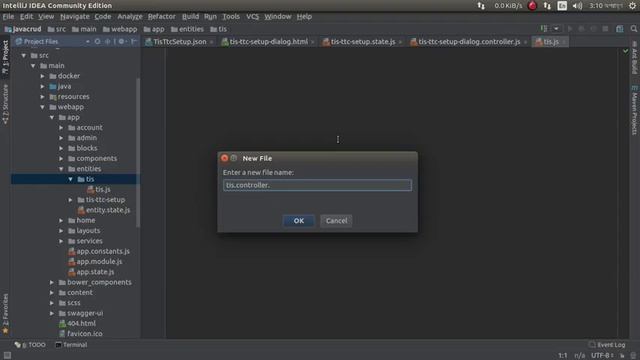Select app.module.js in project tree
This screenshot has width=640, height=360.
[x=95, y=262]
